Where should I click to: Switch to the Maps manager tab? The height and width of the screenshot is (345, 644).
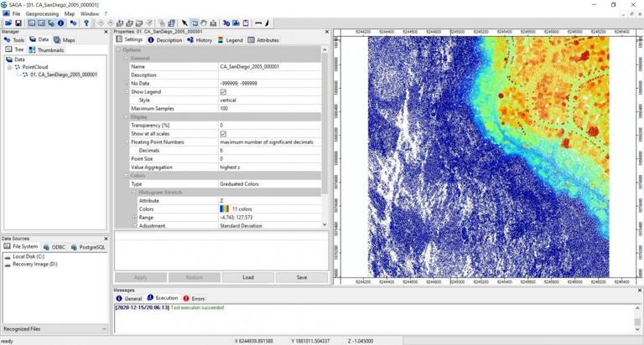[65, 40]
